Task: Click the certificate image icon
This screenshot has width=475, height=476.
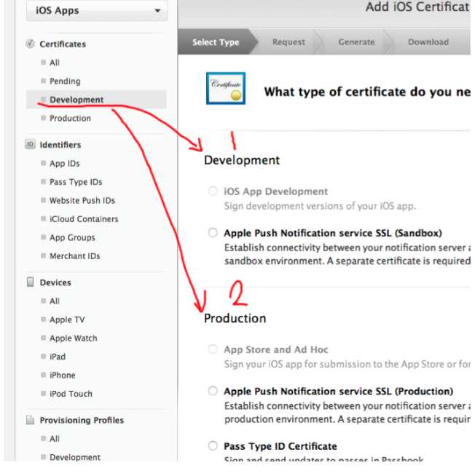Action: [226, 88]
